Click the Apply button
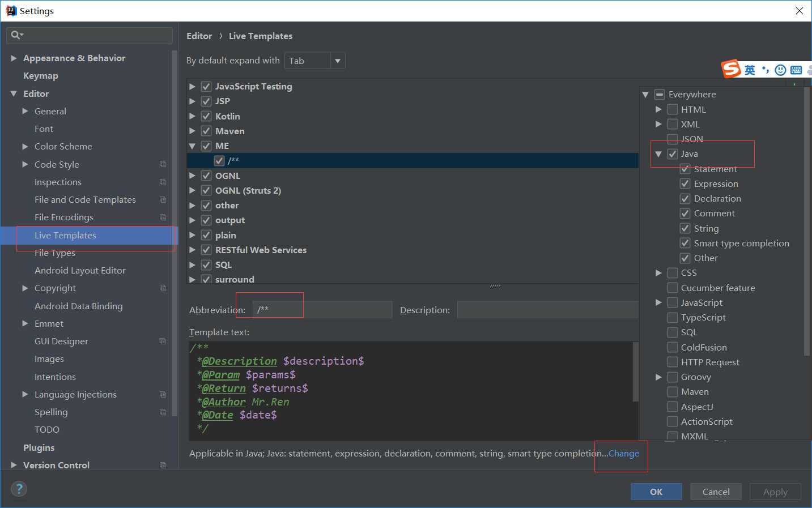Viewport: 812px width, 508px height. pos(775,492)
